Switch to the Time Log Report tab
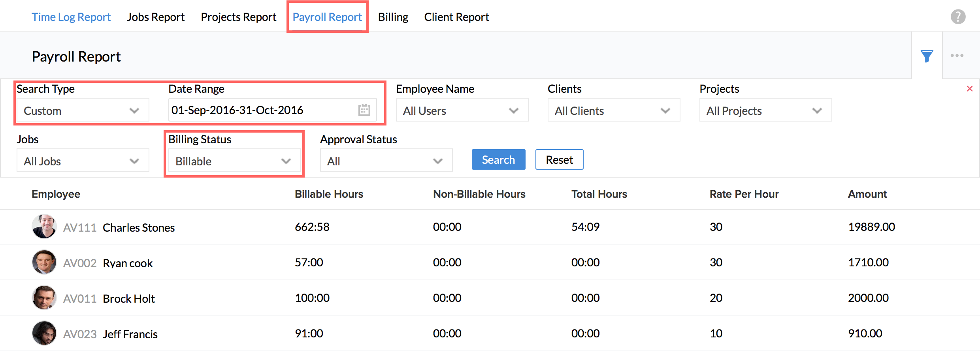 (x=71, y=17)
